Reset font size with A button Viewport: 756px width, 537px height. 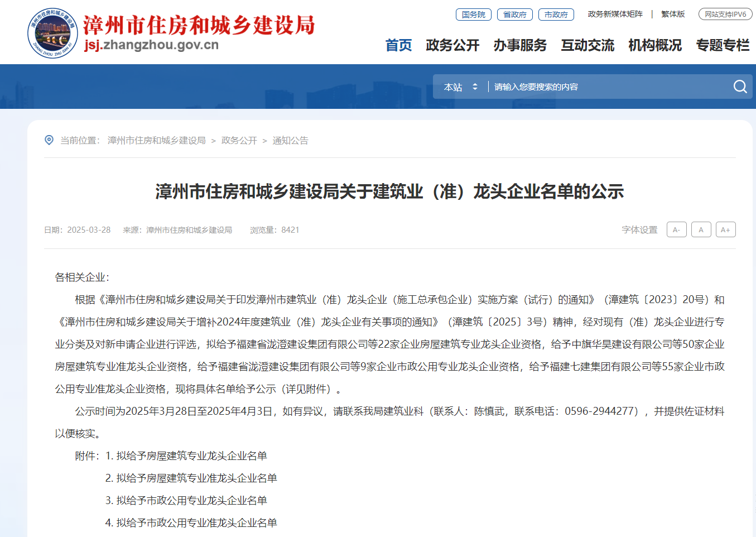point(701,229)
